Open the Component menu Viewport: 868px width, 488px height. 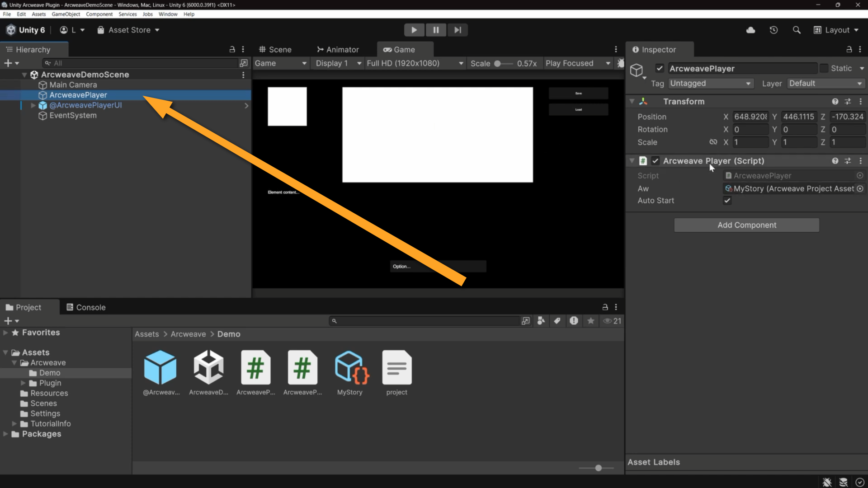point(99,14)
